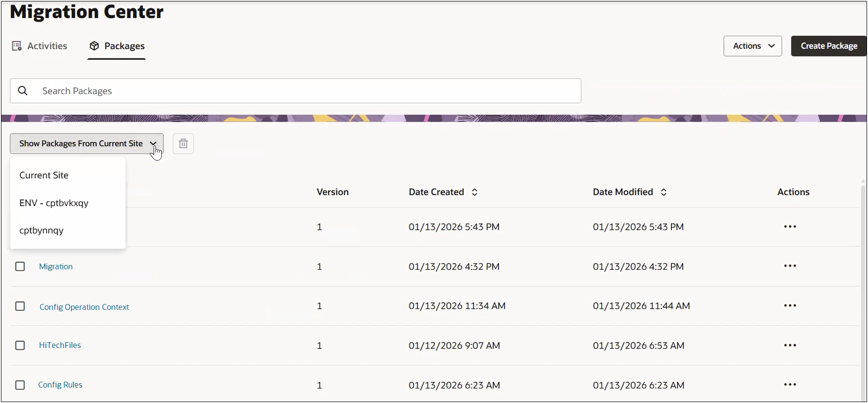The width and height of the screenshot is (868, 403).
Task: Focus the Search Packages input field
Action: coord(296,91)
